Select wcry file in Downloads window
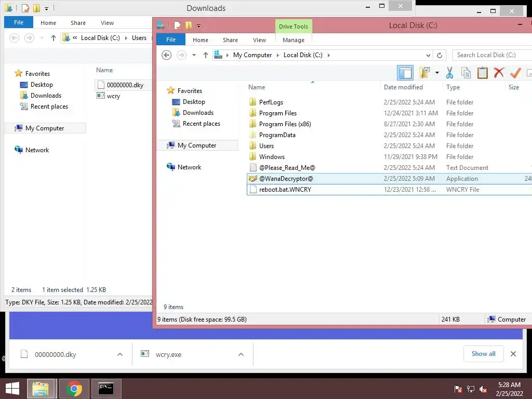This screenshot has height=399, width=532. point(113,96)
